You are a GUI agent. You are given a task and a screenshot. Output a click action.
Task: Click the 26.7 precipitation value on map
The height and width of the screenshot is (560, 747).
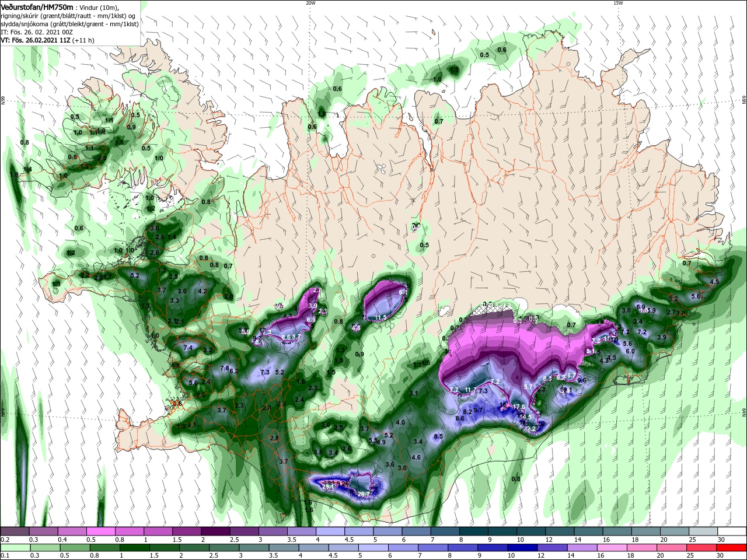click(364, 494)
